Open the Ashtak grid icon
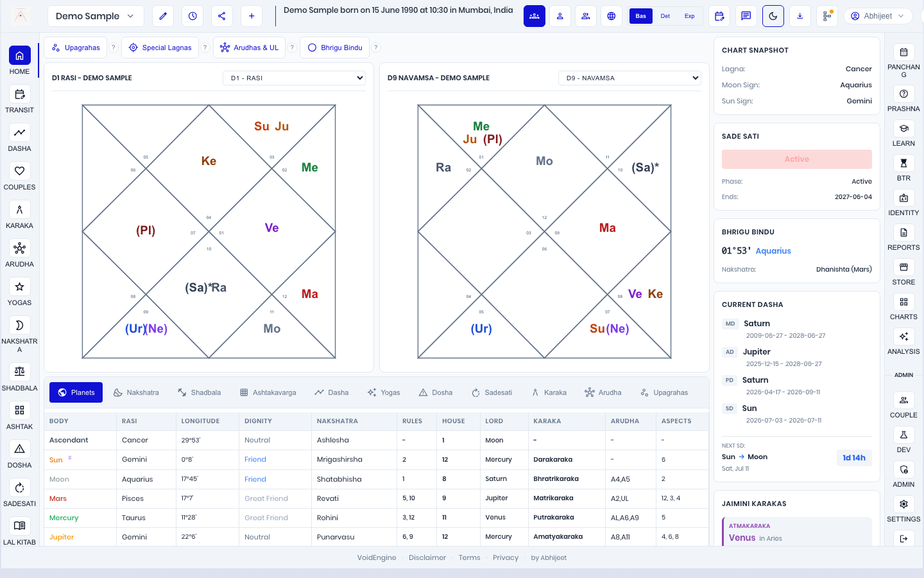The height and width of the screenshot is (578, 924). coord(19,410)
